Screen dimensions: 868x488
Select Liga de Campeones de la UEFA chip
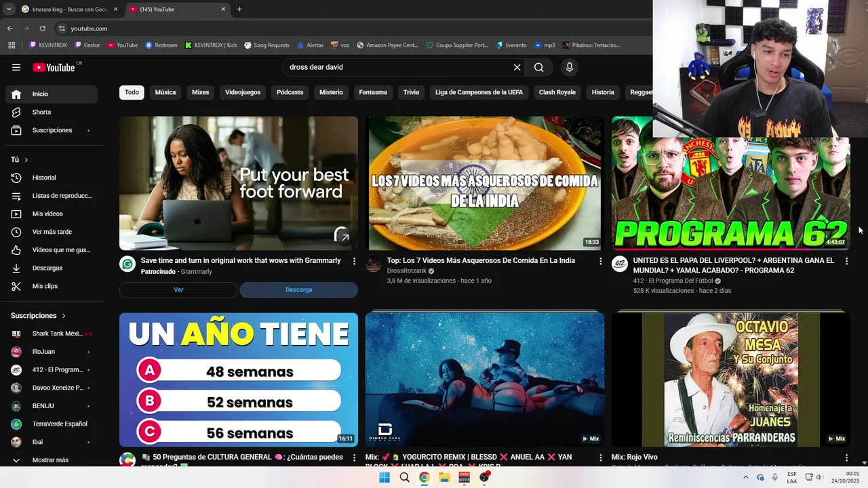pyautogui.click(x=479, y=92)
